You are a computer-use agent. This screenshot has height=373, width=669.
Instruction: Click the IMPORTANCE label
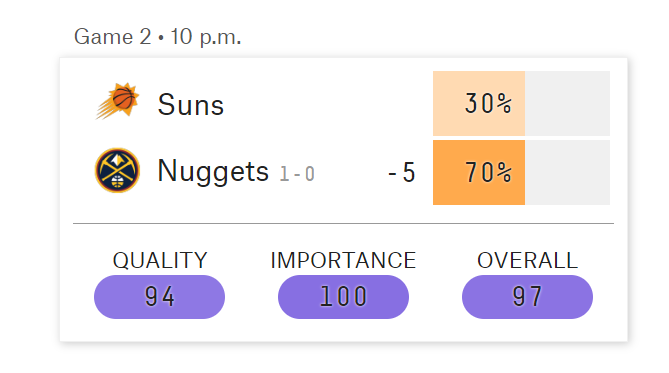[x=343, y=260]
